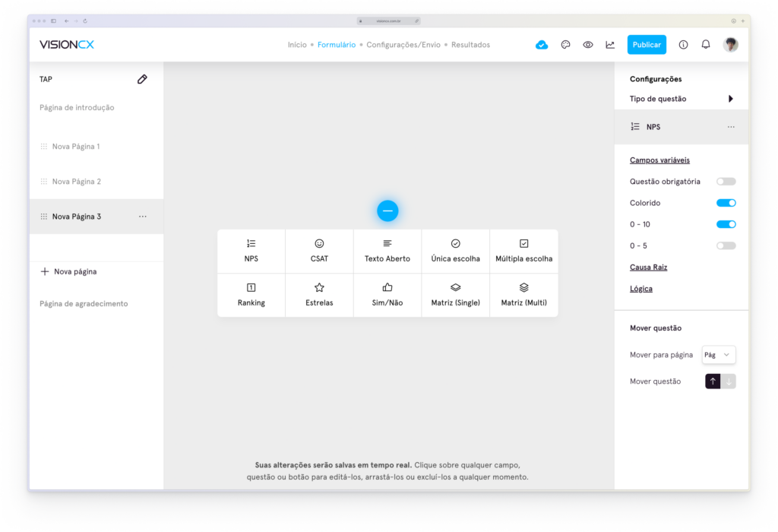Turn on the 0 - 5 scale toggle
The image size is (778, 532).
[726, 245]
